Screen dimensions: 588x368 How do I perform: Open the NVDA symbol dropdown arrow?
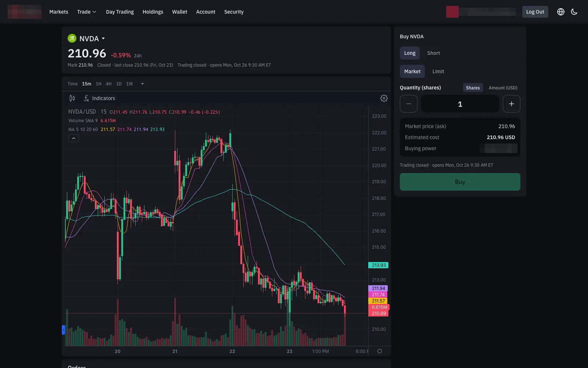click(x=103, y=39)
